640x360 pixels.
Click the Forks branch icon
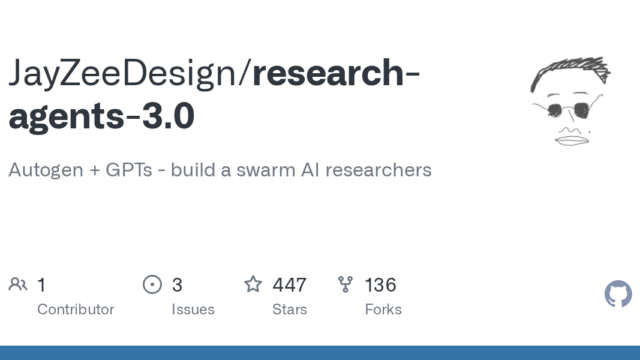point(345,284)
